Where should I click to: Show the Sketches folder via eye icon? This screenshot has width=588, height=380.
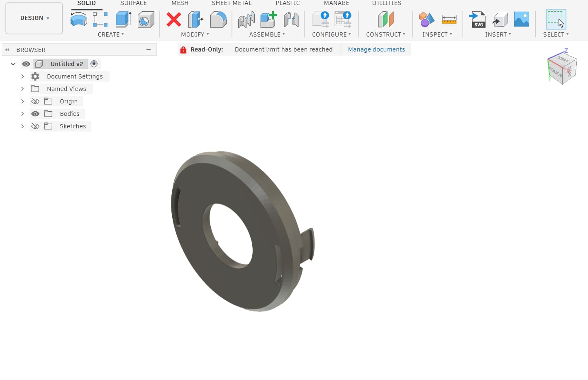35,126
